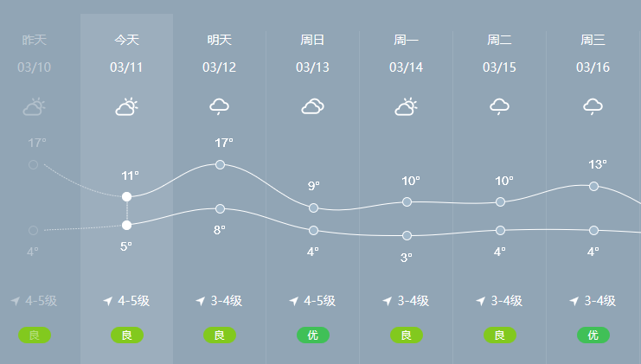Click the wind direction arrow for 03/13
Viewport: 641px width, 364px height.
click(x=294, y=301)
